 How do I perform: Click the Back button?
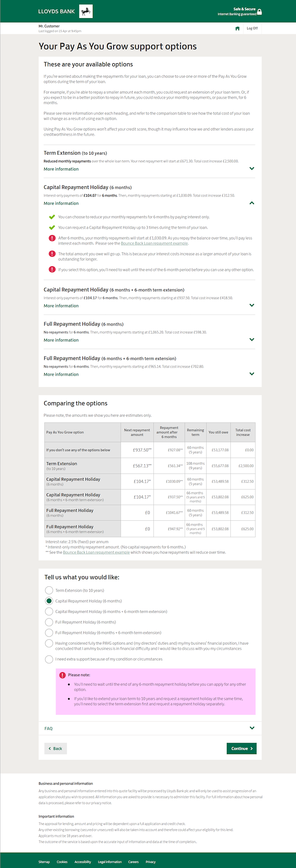(x=56, y=749)
